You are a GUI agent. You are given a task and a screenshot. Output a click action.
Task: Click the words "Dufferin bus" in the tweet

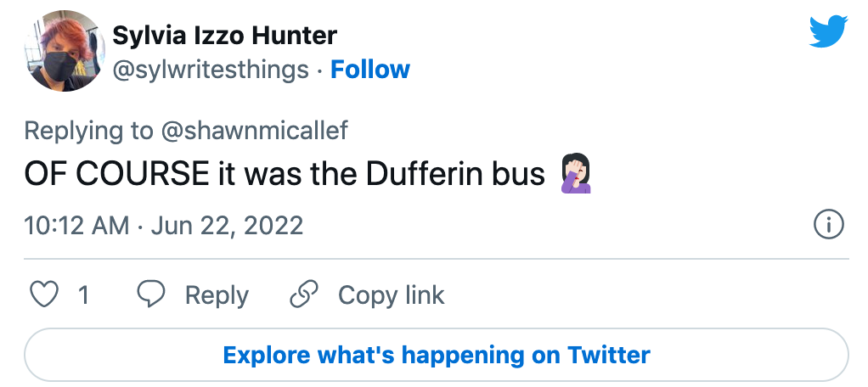coord(455,174)
